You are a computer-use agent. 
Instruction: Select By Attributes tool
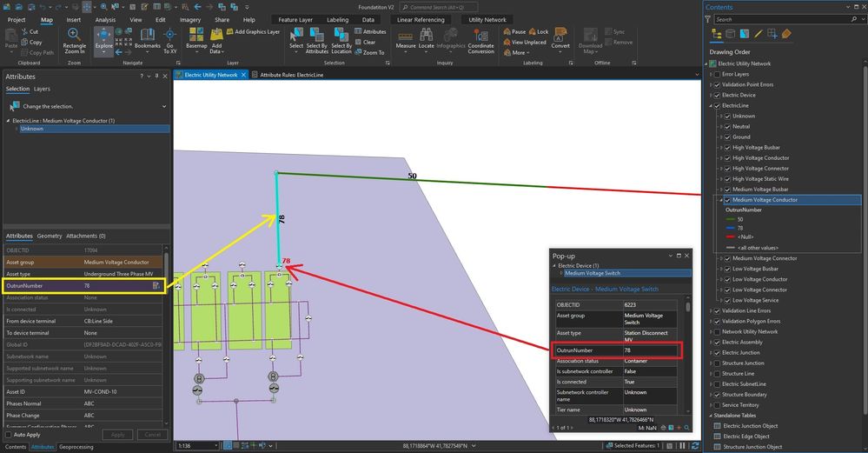click(x=316, y=41)
